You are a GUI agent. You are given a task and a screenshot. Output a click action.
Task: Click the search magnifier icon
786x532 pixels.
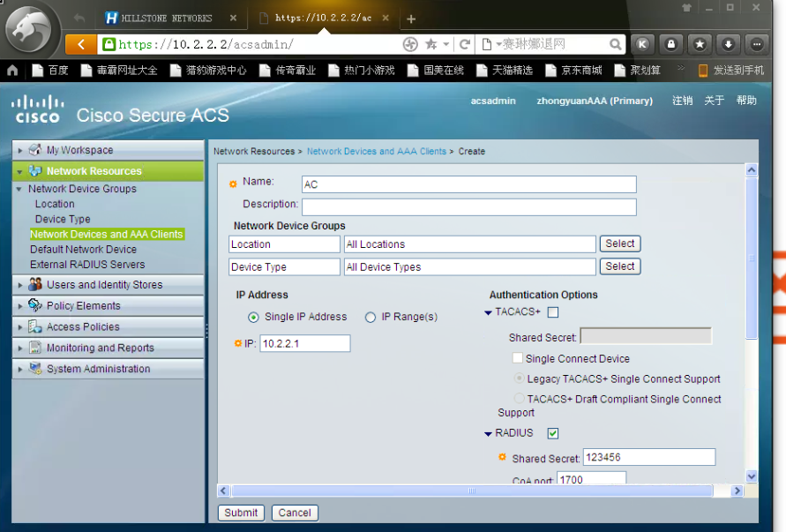[x=615, y=44]
